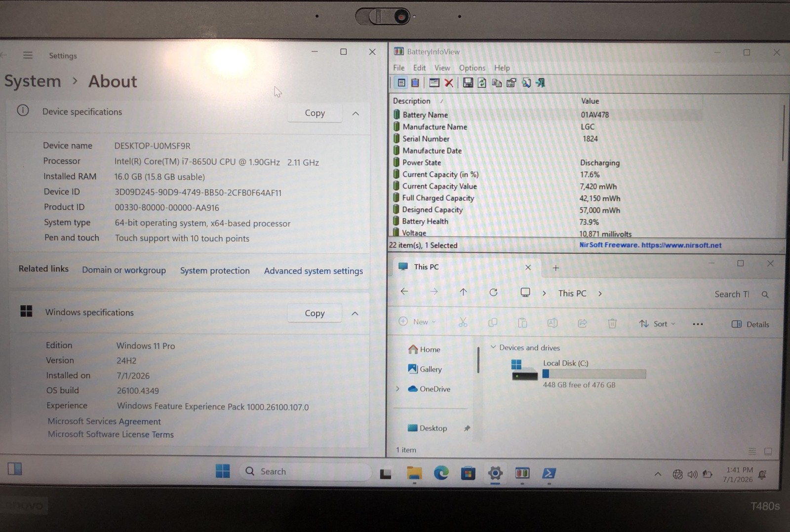
Task: Copy the Windows specifications
Action: pos(315,313)
